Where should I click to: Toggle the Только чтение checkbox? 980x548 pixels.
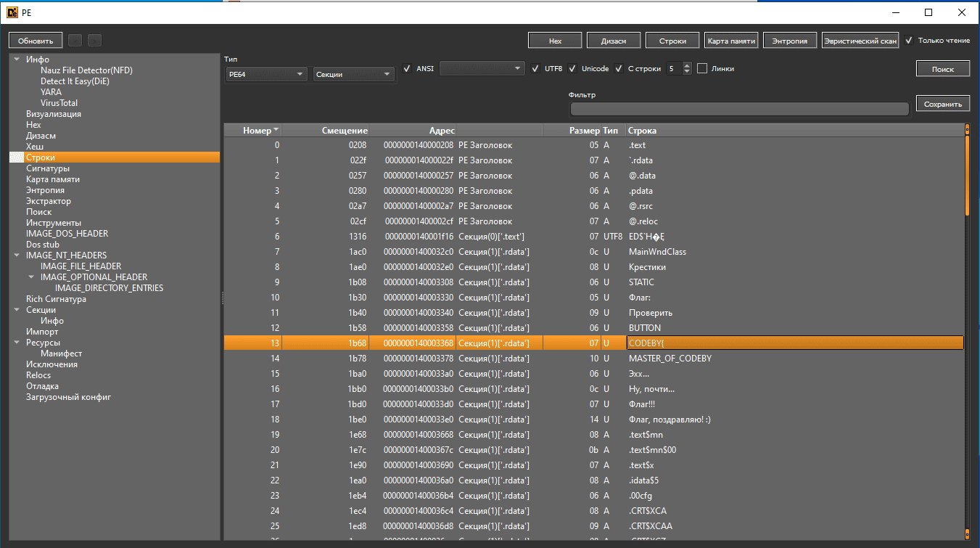point(909,41)
